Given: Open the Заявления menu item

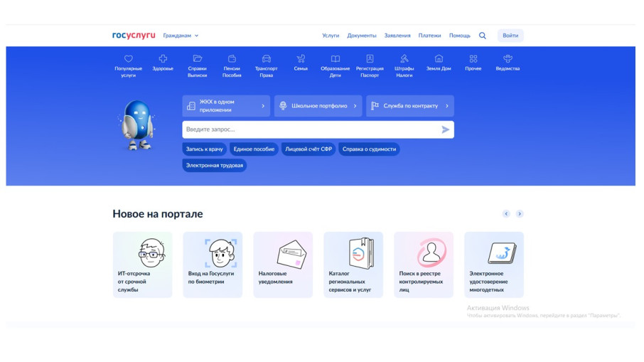Looking at the screenshot, I should 397,36.
